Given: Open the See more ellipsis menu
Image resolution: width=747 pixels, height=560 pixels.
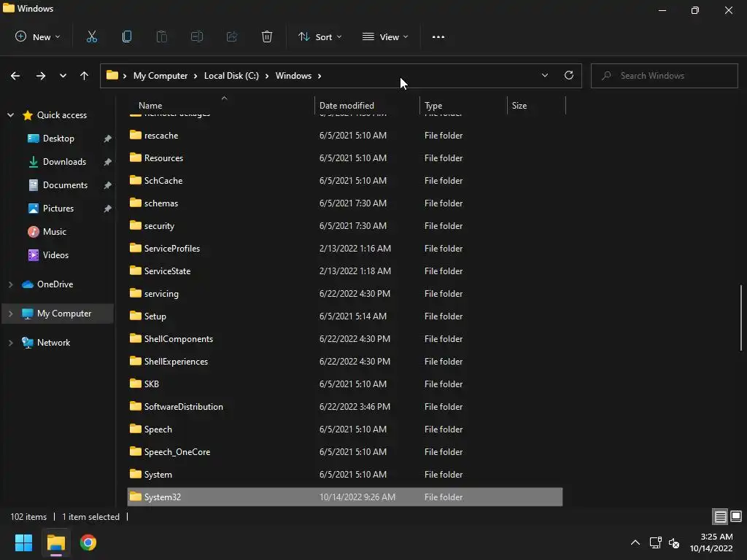Looking at the screenshot, I should click(438, 36).
